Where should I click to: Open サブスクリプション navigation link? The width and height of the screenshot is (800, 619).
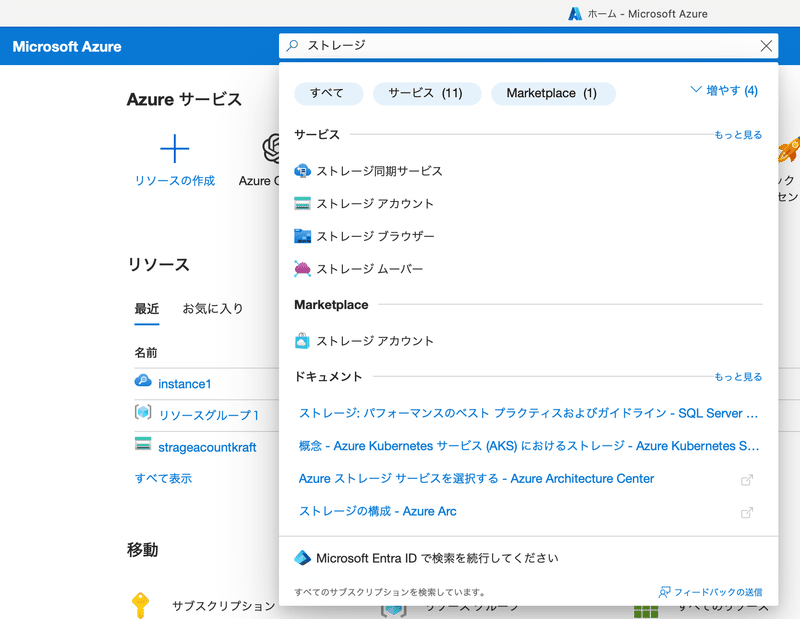coord(223,606)
